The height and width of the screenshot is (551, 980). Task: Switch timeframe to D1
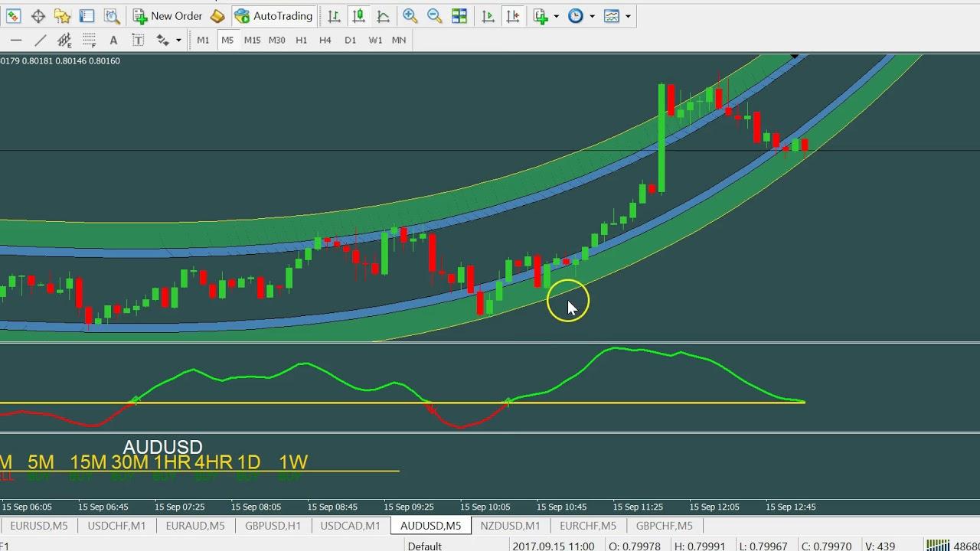350,40
